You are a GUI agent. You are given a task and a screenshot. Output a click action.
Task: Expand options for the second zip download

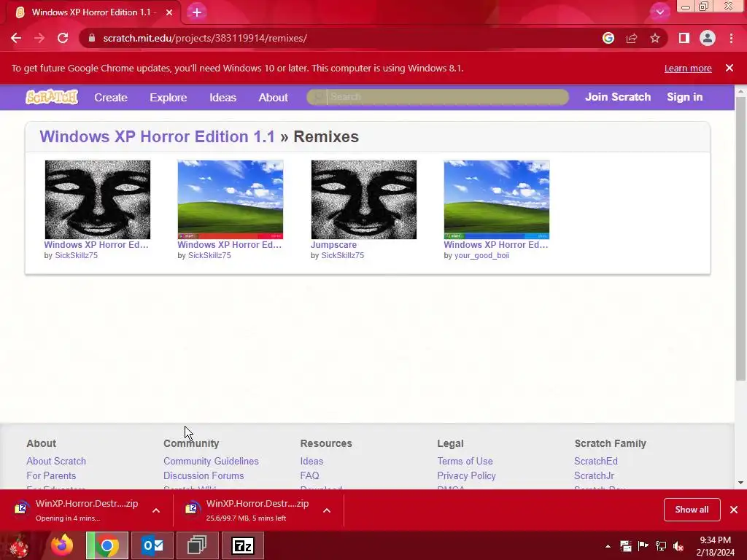click(327, 510)
